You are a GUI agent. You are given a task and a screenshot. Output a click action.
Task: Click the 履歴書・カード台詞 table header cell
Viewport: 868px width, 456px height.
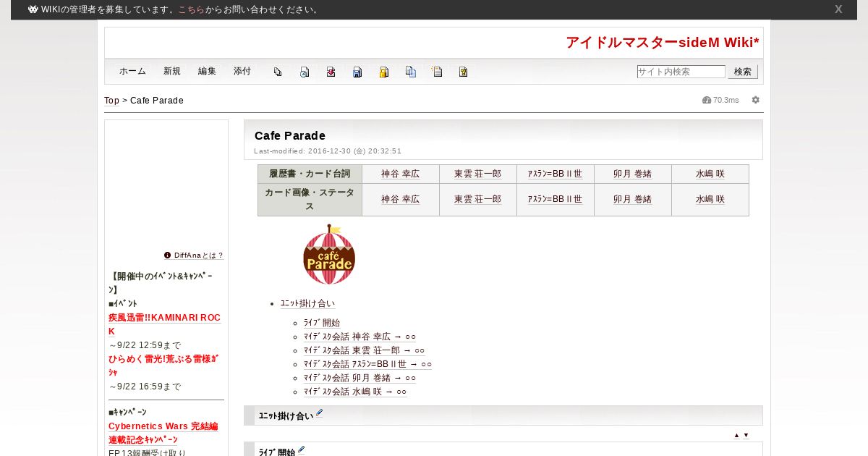click(x=310, y=174)
